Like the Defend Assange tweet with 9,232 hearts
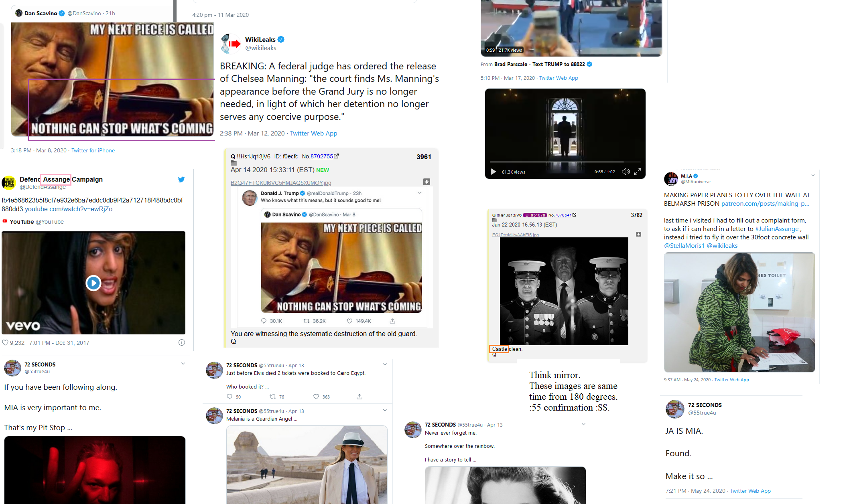 tap(5, 343)
